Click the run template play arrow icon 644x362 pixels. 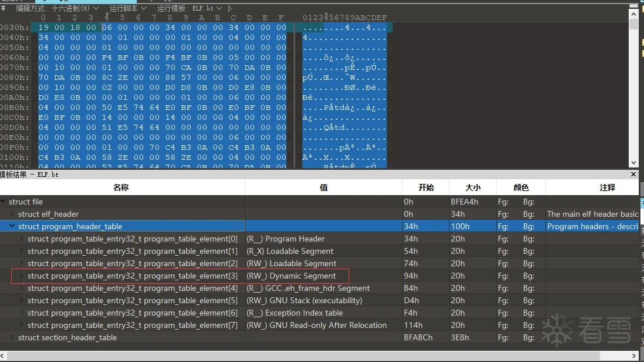[230, 8]
